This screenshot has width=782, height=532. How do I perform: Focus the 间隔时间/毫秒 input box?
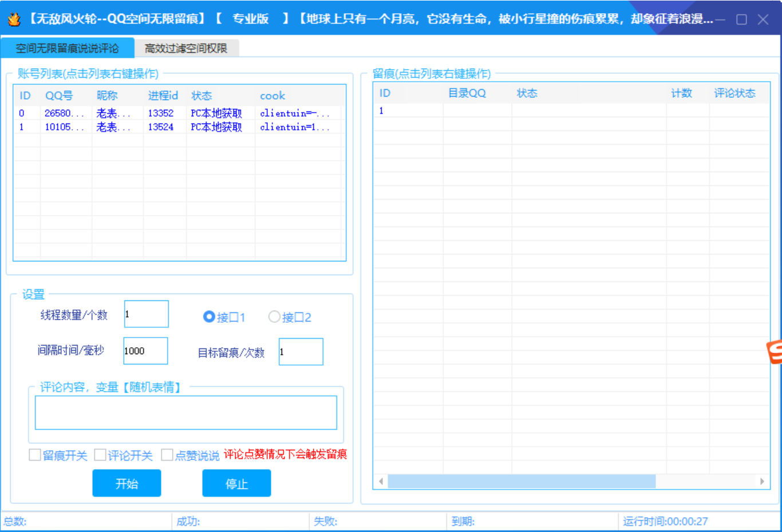pyautogui.click(x=146, y=351)
